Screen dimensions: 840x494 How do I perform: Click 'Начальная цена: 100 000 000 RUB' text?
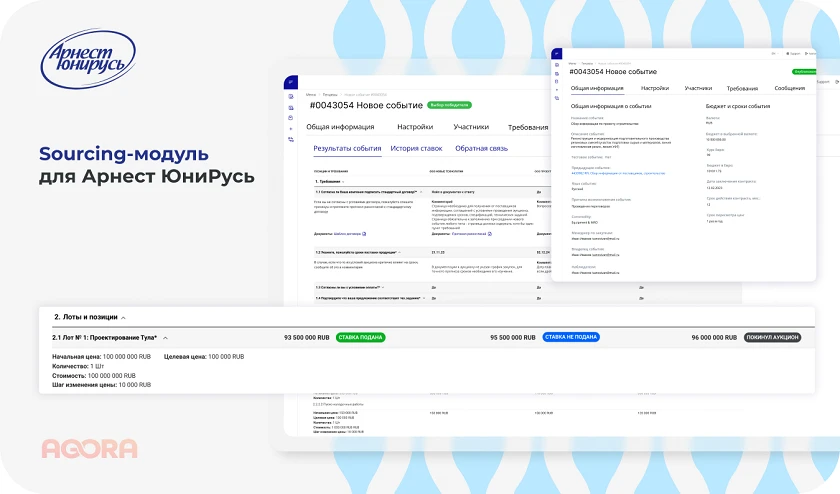(x=101, y=356)
